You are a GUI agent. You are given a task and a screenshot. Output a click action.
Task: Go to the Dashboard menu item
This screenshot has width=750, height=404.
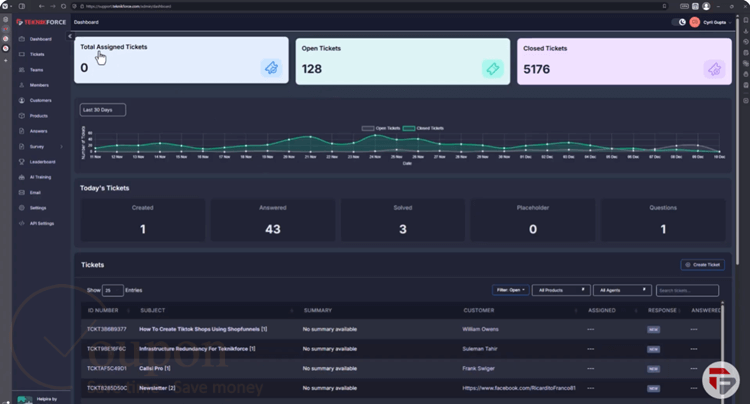[41, 39]
